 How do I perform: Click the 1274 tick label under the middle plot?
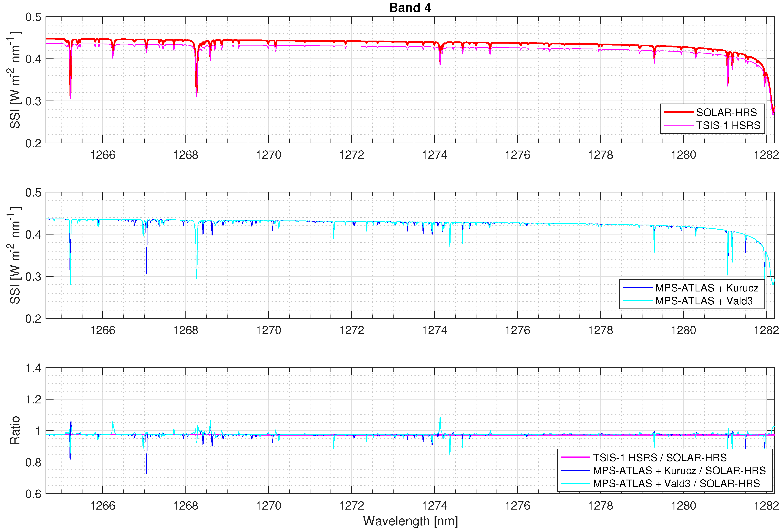[435, 330]
